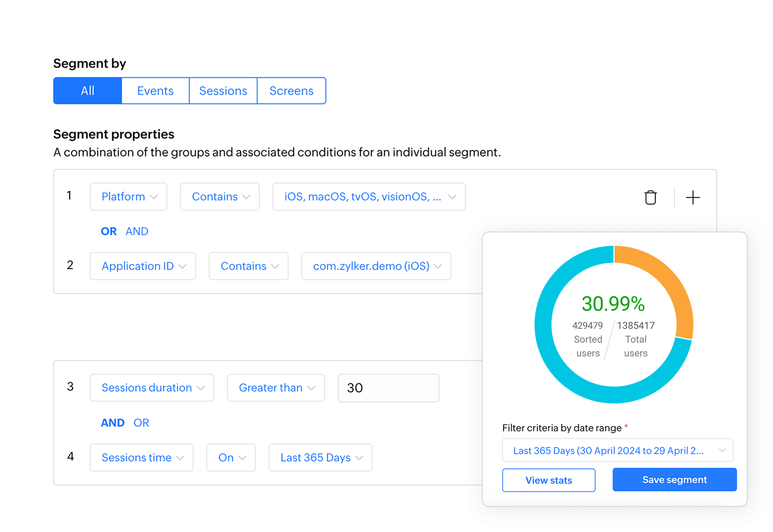
Task: Click the sessions duration value input showing 30
Action: pyautogui.click(x=388, y=387)
